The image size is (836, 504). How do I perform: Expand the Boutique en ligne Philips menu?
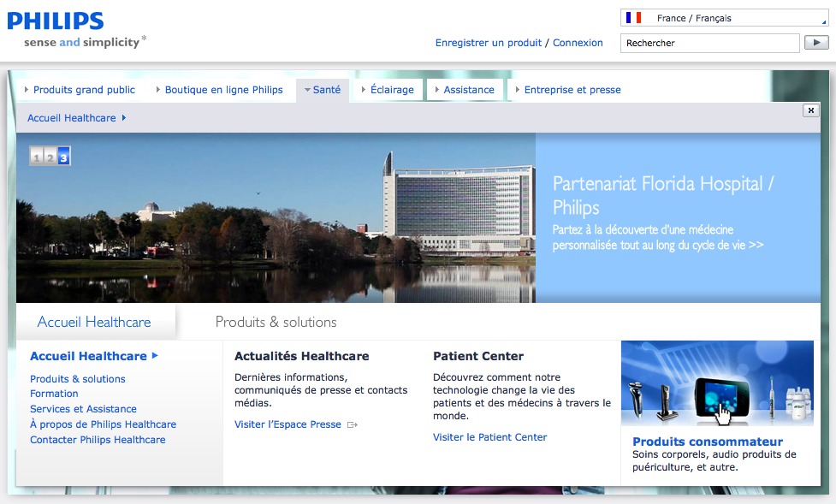(x=219, y=90)
